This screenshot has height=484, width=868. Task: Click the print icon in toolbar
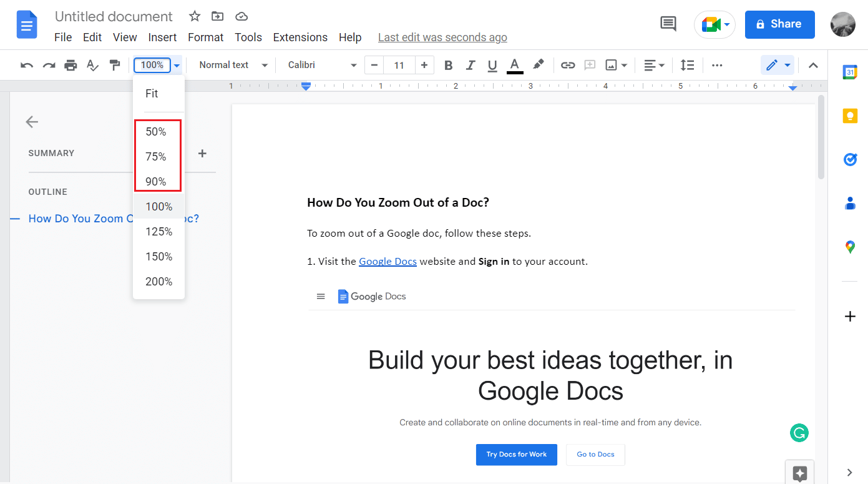pyautogui.click(x=71, y=65)
